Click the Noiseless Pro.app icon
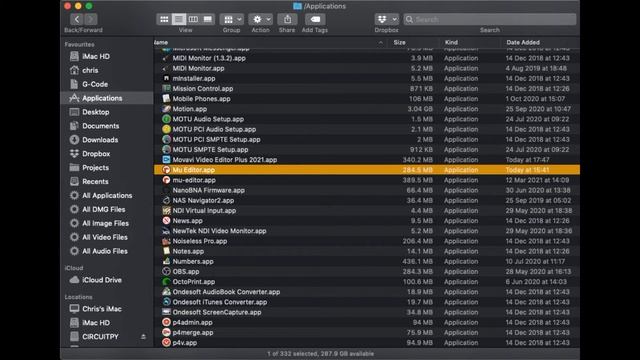Viewport: 640px width, 360px height. click(166, 241)
